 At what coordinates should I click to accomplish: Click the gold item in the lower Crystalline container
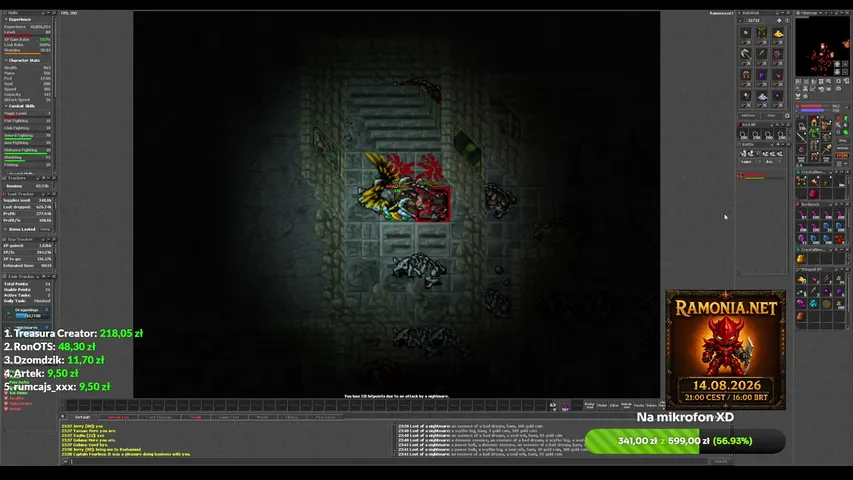click(801, 259)
